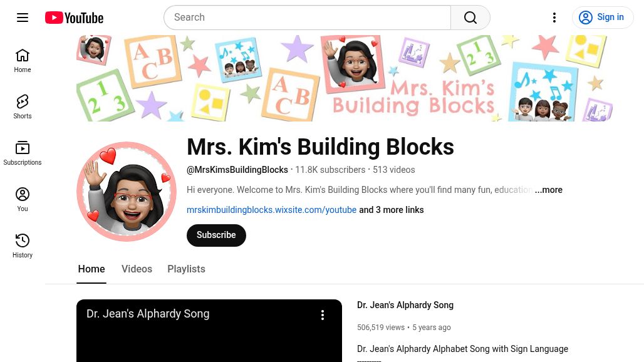Open the hamburger navigation menu
Screen dimensions: 644x362
[23, 18]
